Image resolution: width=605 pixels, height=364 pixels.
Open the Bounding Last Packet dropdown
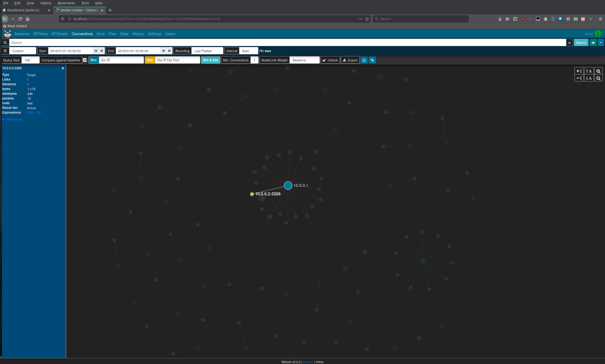pyautogui.click(x=207, y=51)
